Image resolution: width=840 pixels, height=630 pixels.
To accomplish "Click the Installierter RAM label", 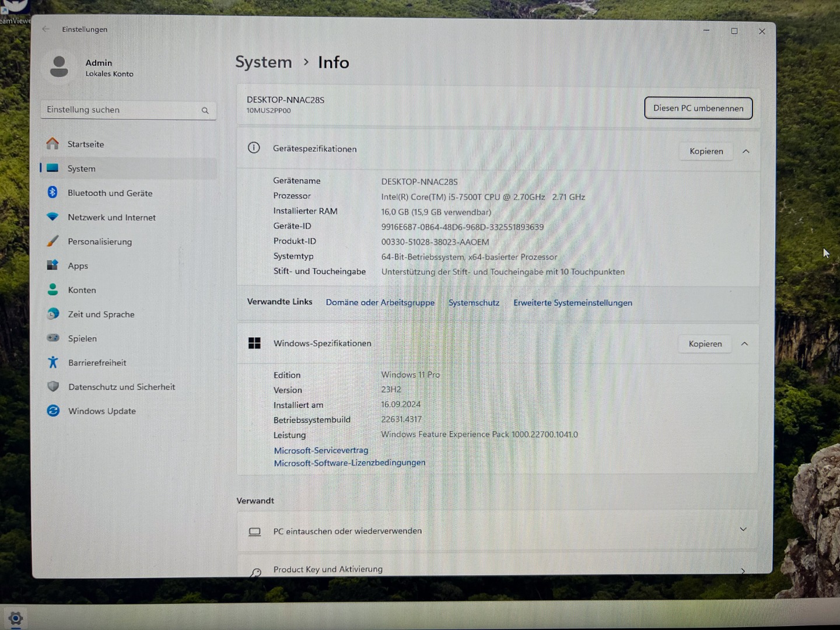I will 305,211.
